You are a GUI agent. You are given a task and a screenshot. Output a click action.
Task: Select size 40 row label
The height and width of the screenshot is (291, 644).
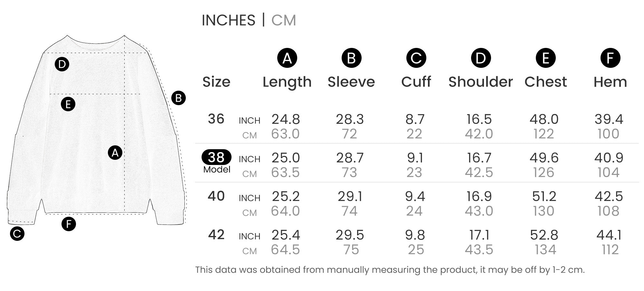pos(216,196)
